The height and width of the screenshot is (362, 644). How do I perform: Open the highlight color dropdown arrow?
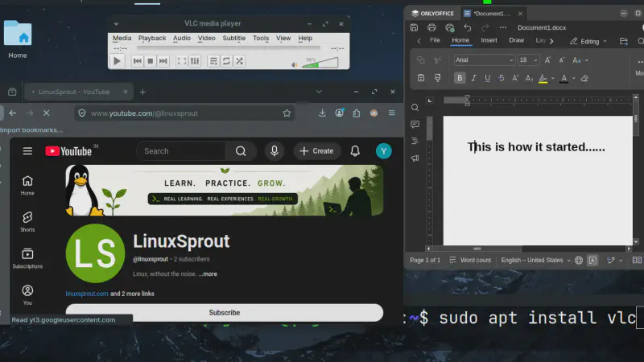[553, 78]
